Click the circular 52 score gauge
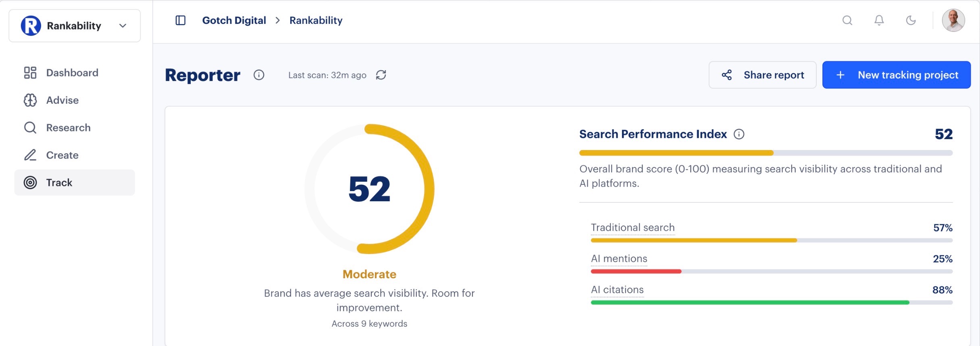This screenshot has width=980, height=346. pos(369,189)
